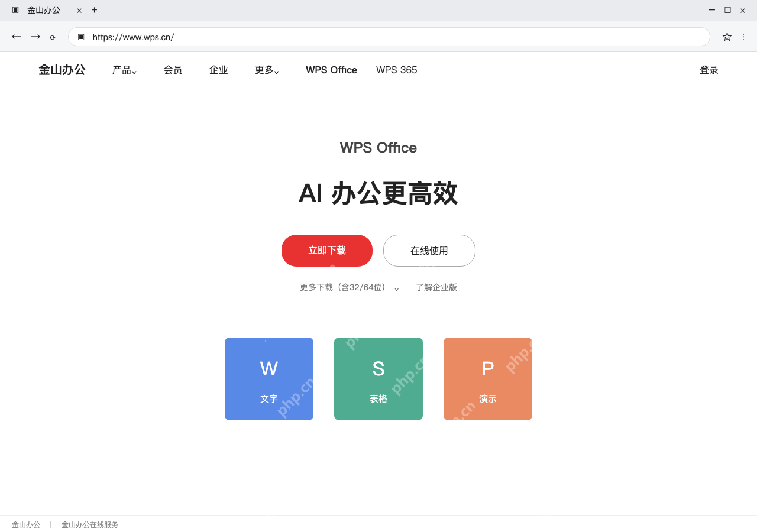
Task: Reload the page with the refresh icon
Action: 53,37
